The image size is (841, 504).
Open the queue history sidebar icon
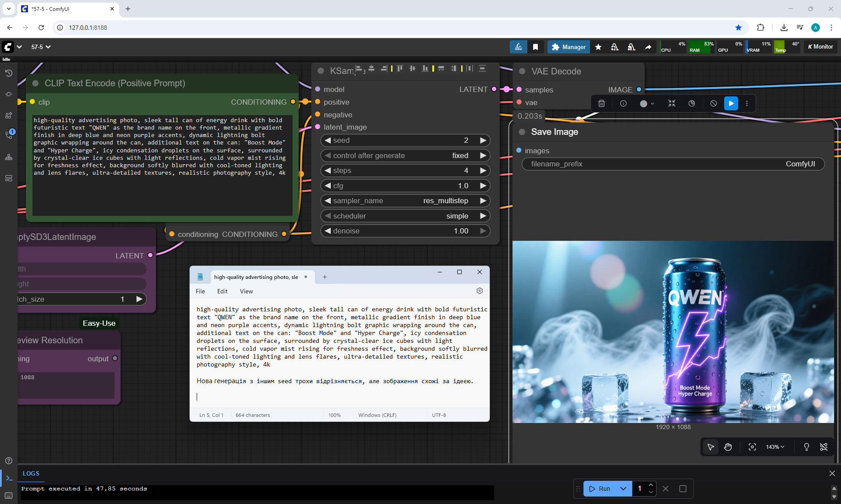[9, 73]
